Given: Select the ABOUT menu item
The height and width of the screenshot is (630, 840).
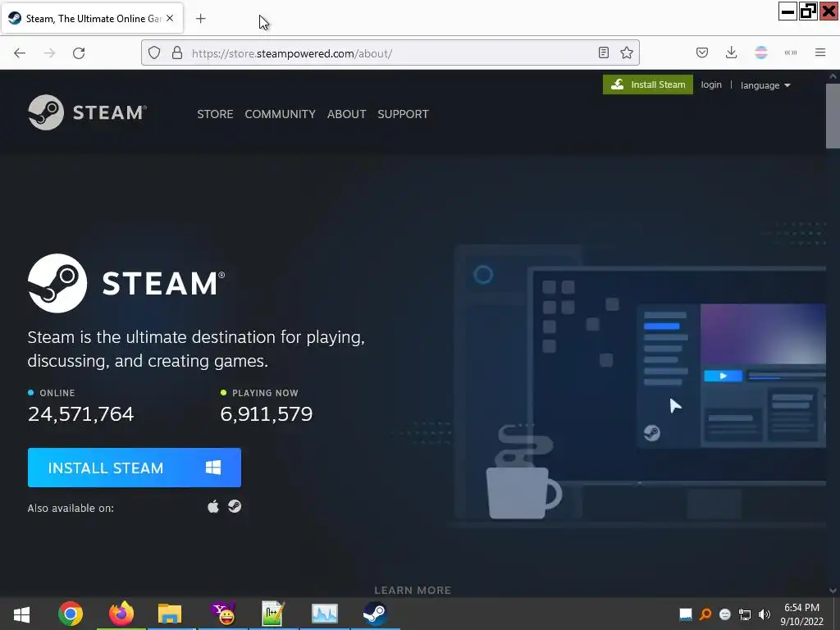Looking at the screenshot, I should (347, 114).
